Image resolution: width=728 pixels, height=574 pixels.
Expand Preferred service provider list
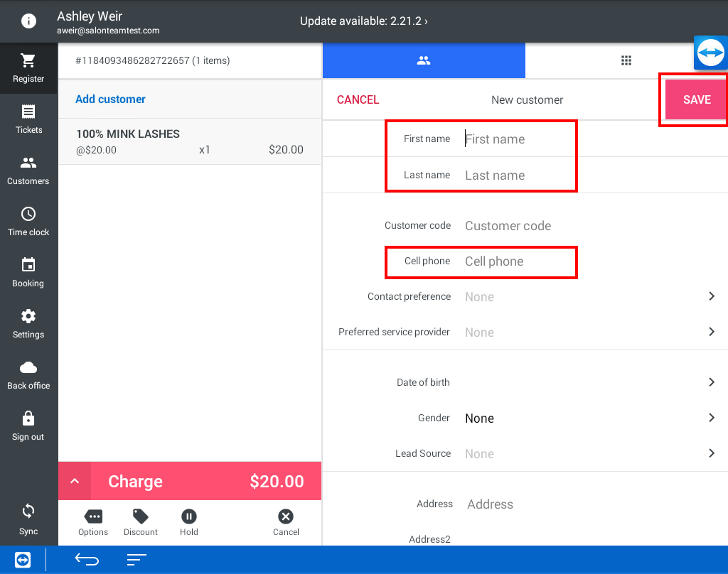pyautogui.click(x=711, y=332)
